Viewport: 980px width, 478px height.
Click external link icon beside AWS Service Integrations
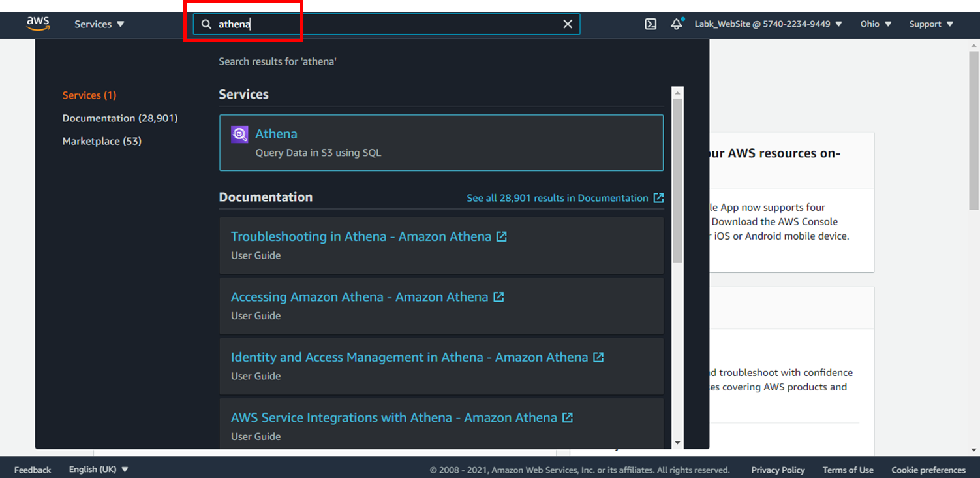[x=568, y=417]
